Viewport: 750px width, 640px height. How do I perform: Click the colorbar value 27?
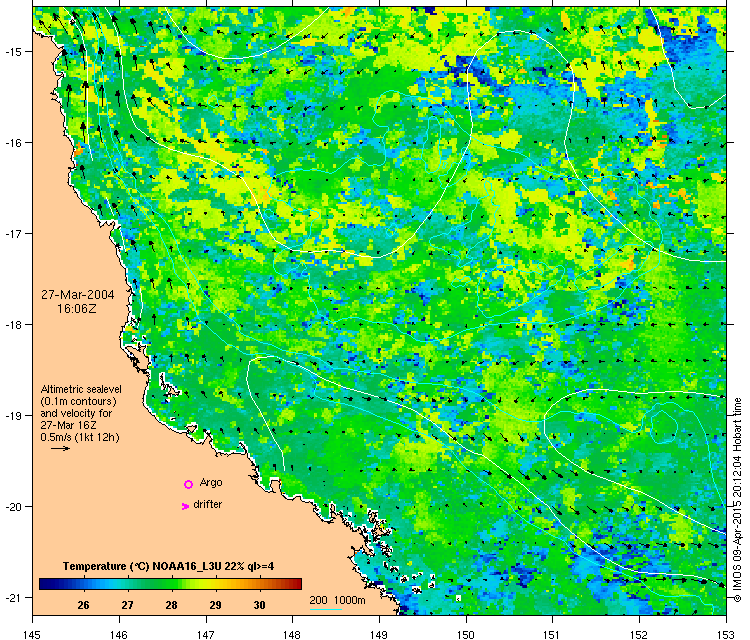(x=127, y=605)
